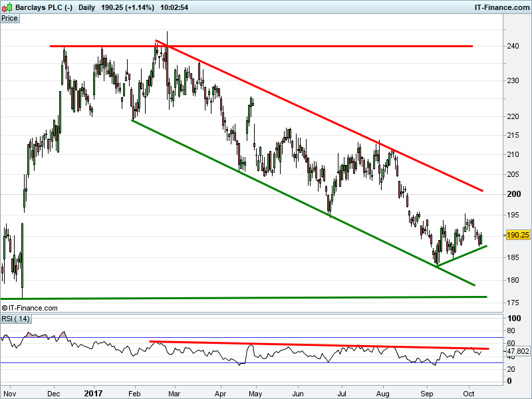Click the Mar date axis label

[x=174, y=394]
